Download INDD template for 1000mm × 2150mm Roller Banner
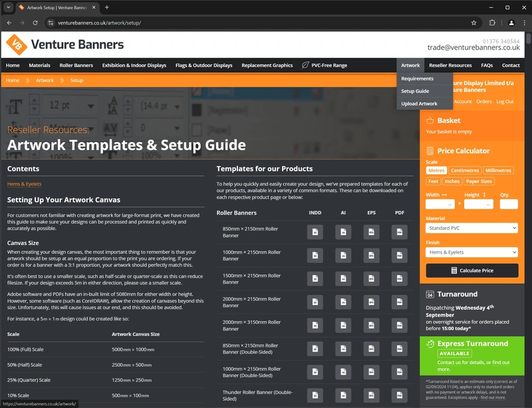 tap(315, 255)
